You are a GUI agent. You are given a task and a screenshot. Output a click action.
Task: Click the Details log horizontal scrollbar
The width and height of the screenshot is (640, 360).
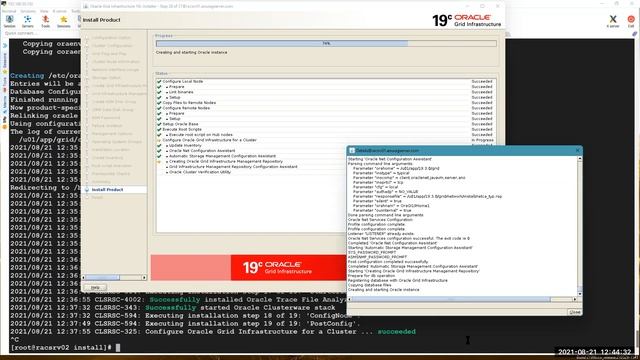pyautogui.click(x=463, y=300)
